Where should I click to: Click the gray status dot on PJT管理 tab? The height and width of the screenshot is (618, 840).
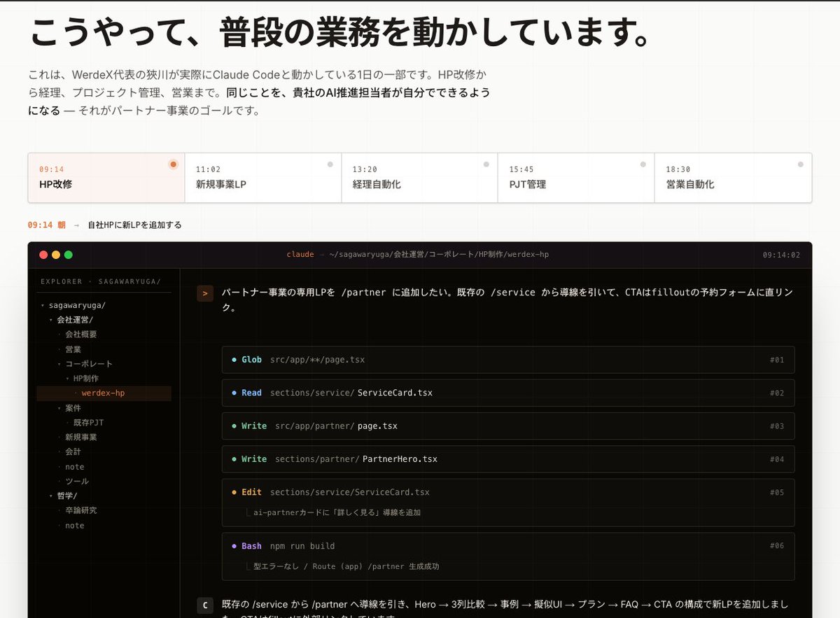point(643,164)
